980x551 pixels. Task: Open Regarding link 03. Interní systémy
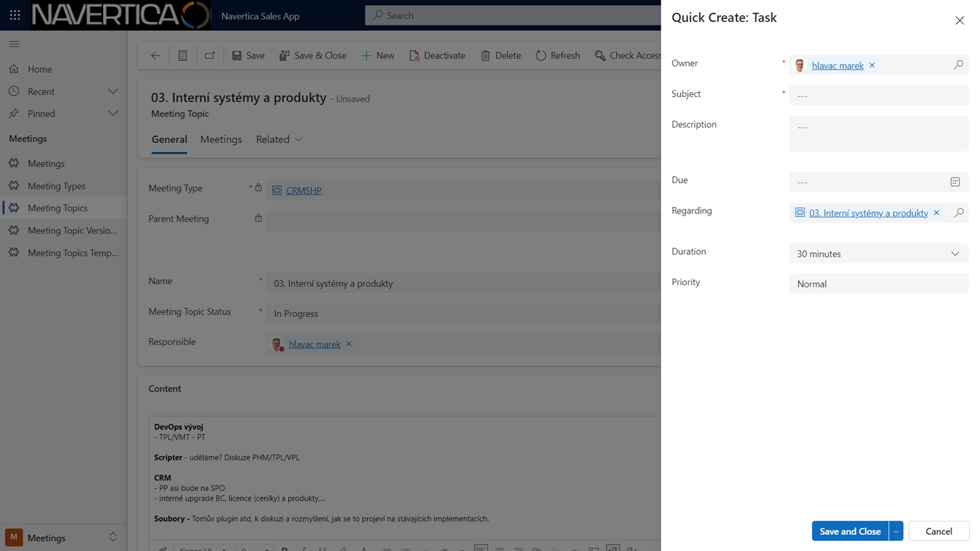pyautogui.click(x=869, y=213)
